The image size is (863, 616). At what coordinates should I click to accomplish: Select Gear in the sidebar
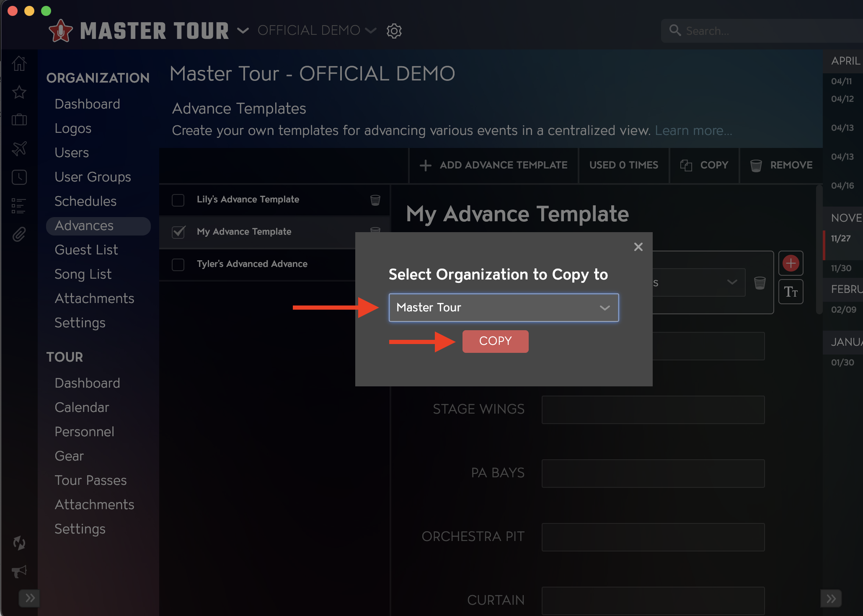point(69,456)
